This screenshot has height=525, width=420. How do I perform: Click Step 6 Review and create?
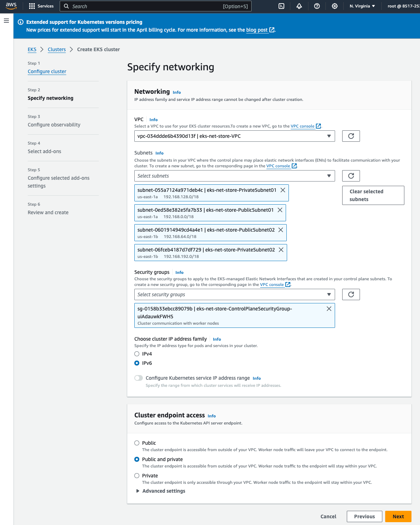48,212
